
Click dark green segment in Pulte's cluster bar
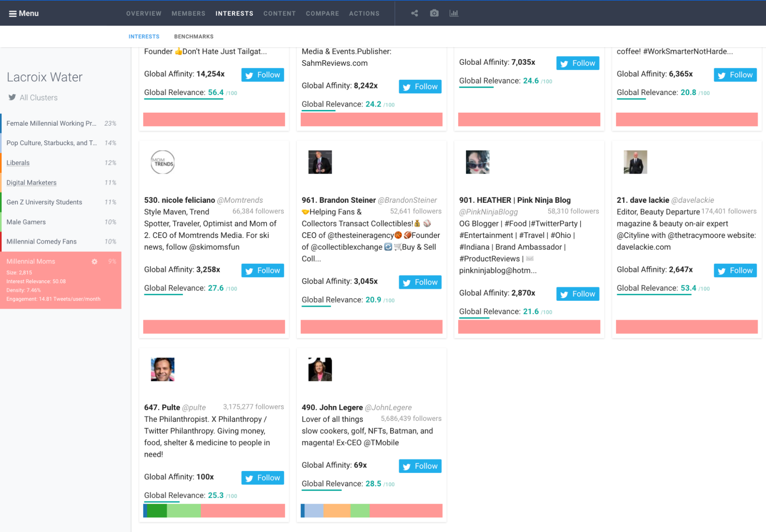[x=157, y=511]
